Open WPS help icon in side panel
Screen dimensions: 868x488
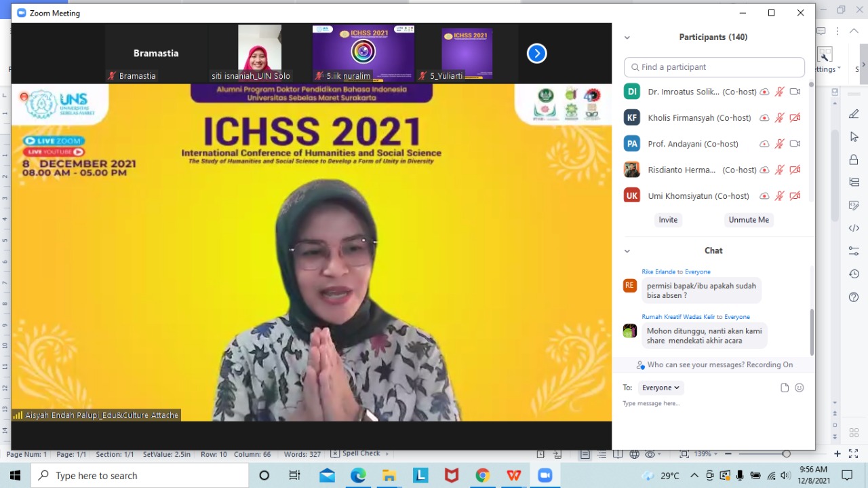pos(854,297)
